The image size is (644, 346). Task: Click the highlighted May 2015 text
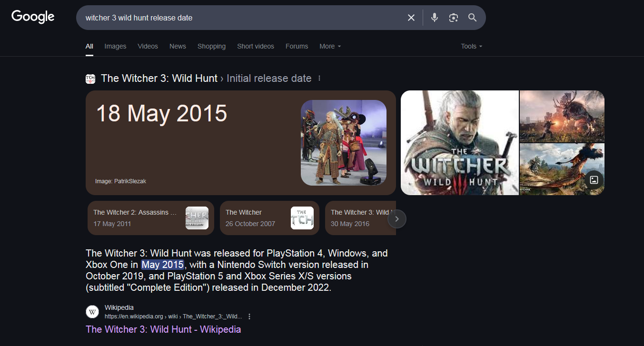tap(162, 265)
